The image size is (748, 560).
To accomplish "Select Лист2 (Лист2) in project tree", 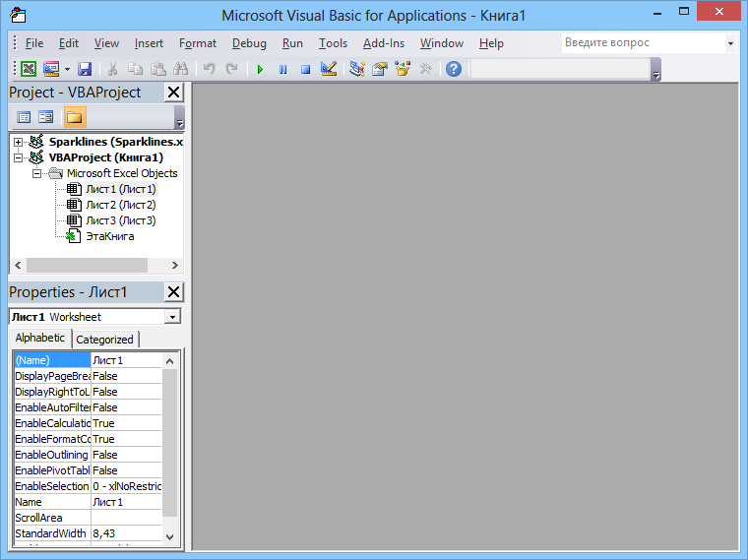I will tap(121, 205).
